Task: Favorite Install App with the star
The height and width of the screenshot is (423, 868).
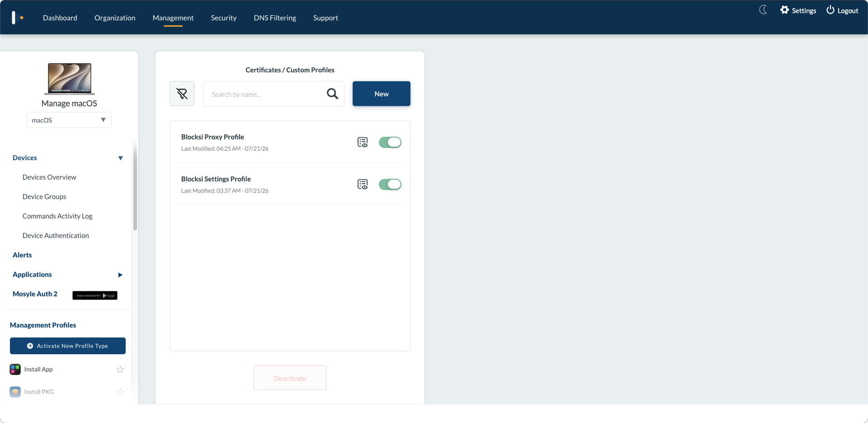Action: pyautogui.click(x=120, y=369)
